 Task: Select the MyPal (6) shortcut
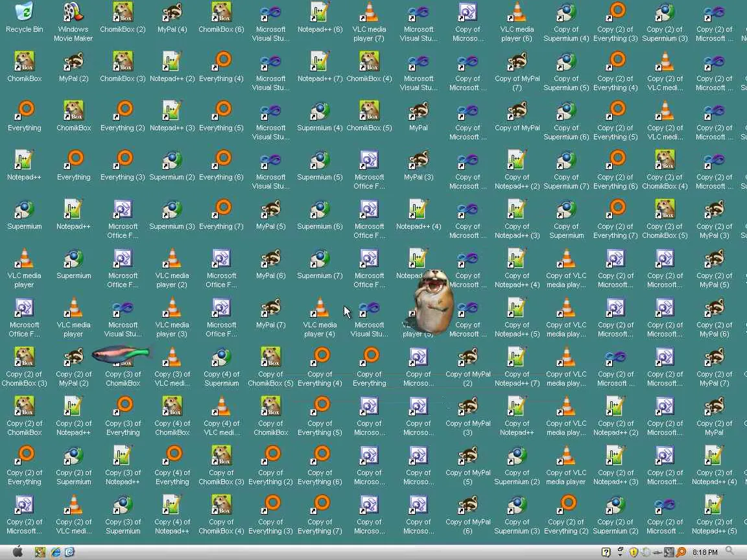tap(270, 264)
